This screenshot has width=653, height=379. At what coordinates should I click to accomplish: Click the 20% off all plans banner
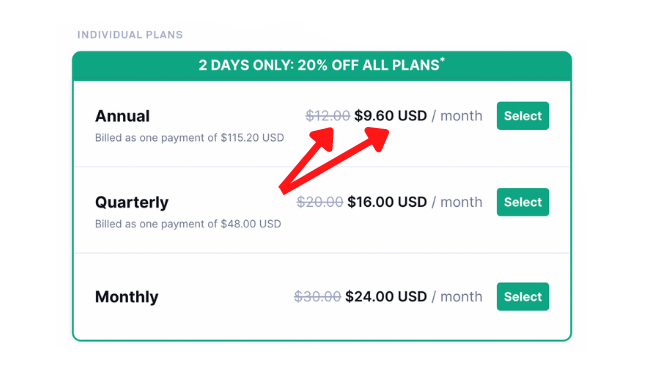322,66
